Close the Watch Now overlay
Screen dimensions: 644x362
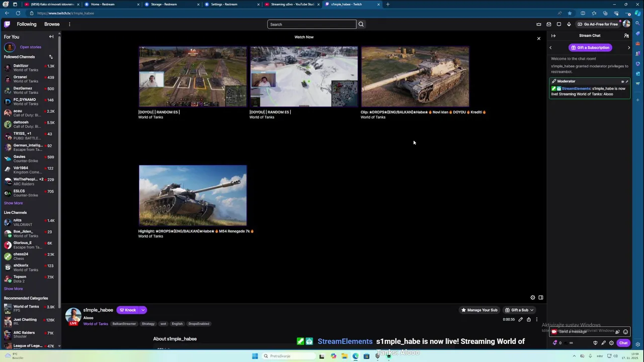click(539, 39)
